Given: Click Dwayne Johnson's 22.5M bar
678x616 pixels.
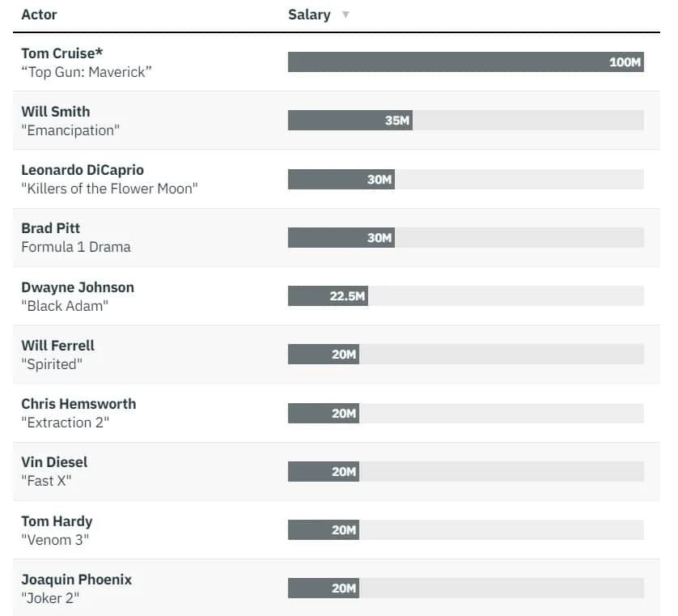Looking at the screenshot, I should click(328, 296).
